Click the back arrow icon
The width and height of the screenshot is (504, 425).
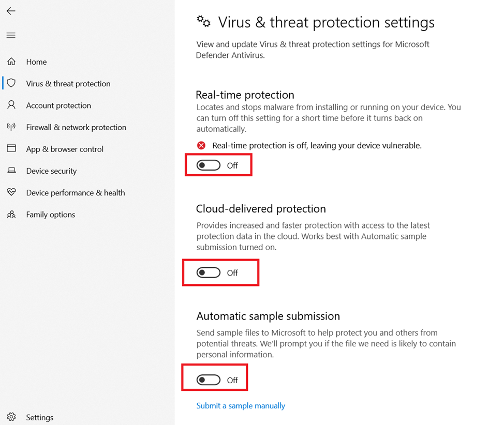click(x=11, y=11)
